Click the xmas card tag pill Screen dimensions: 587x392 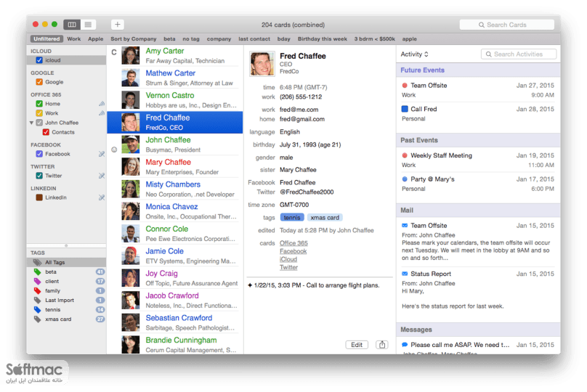click(x=325, y=217)
